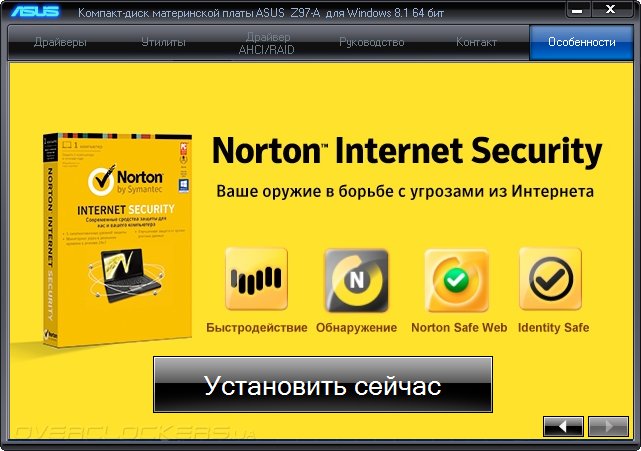Viewport: 641px width, 451px height.
Task: Select the Особенности tab
Action: 581,42
